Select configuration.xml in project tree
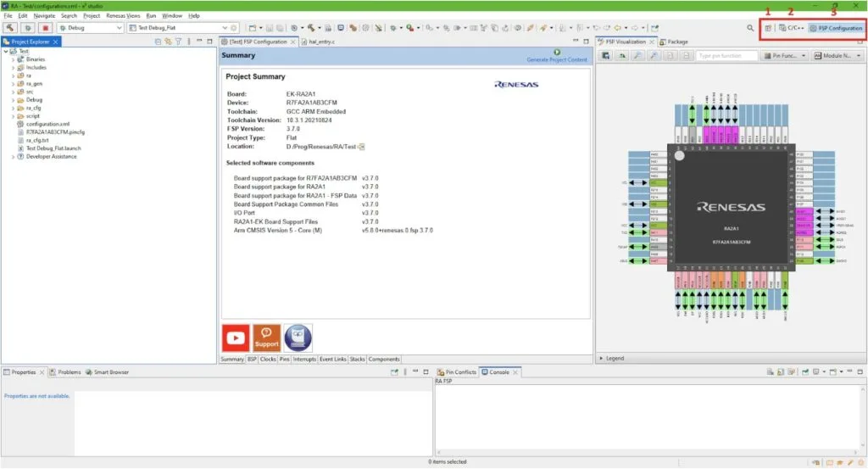Image resolution: width=868 pixels, height=469 pixels. pyautogui.click(x=47, y=124)
